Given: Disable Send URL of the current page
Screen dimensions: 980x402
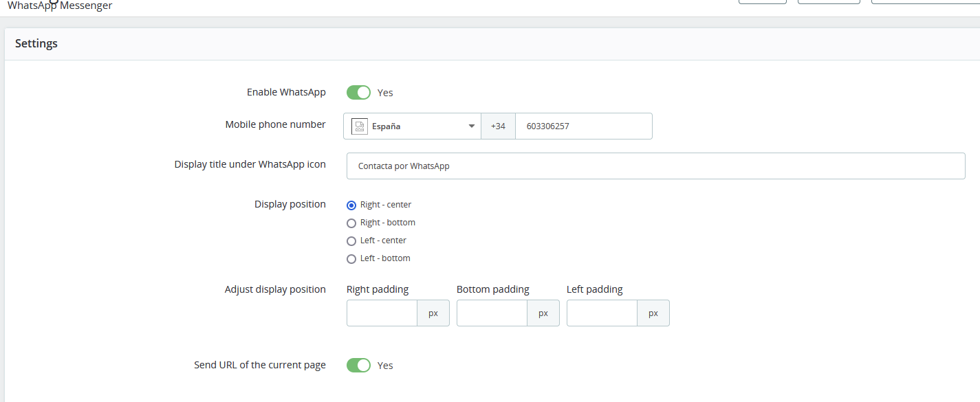Looking at the screenshot, I should 358,365.
